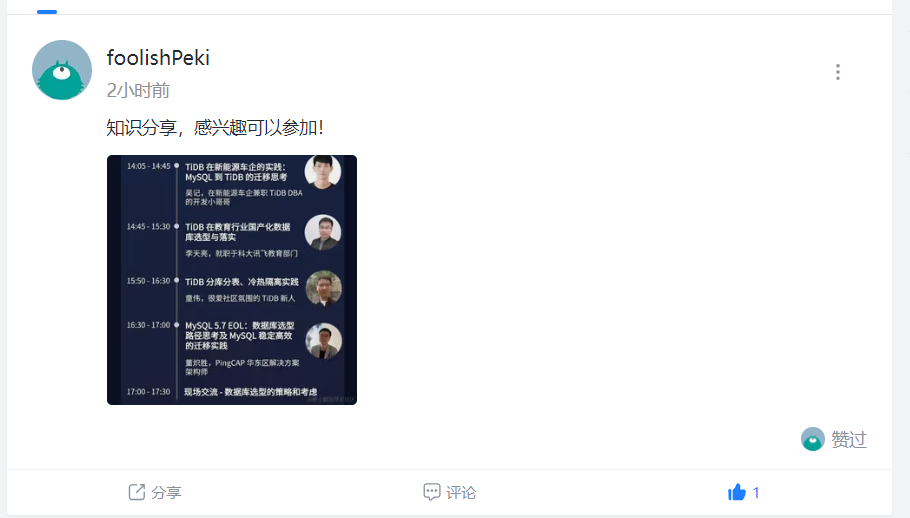The height and width of the screenshot is (518, 910).
Task: Click the post text 知识分享，感兴趣可以参加
Action: (x=215, y=128)
